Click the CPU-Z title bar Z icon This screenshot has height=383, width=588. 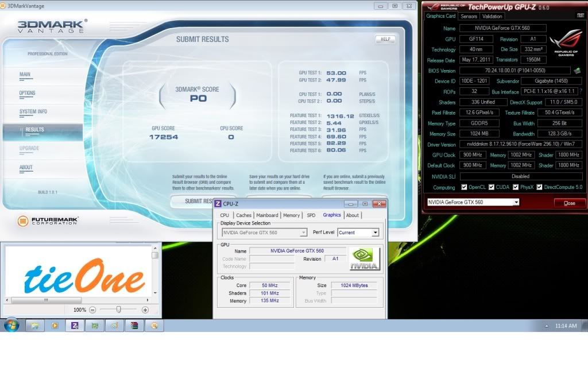[x=218, y=204]
